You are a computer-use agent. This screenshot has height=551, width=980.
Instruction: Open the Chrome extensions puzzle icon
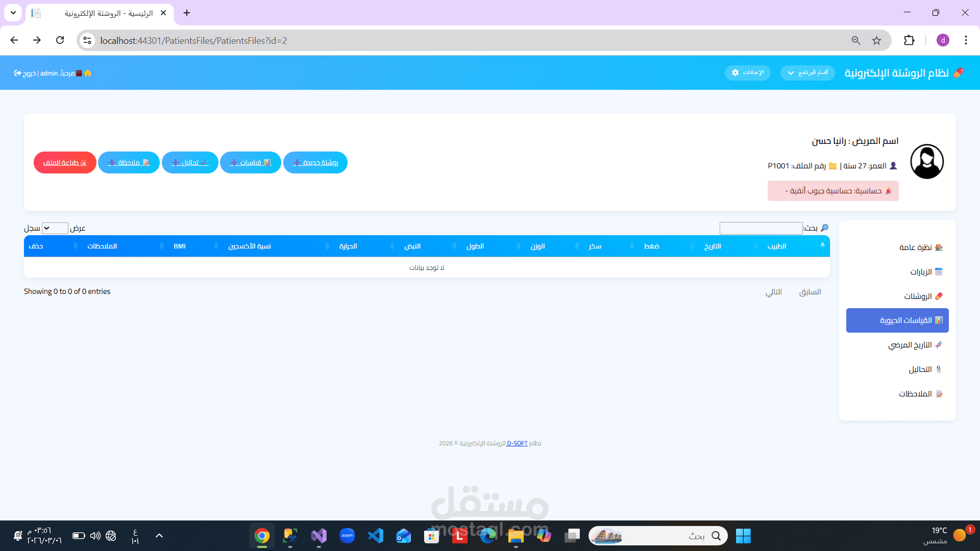click(909, 40)
